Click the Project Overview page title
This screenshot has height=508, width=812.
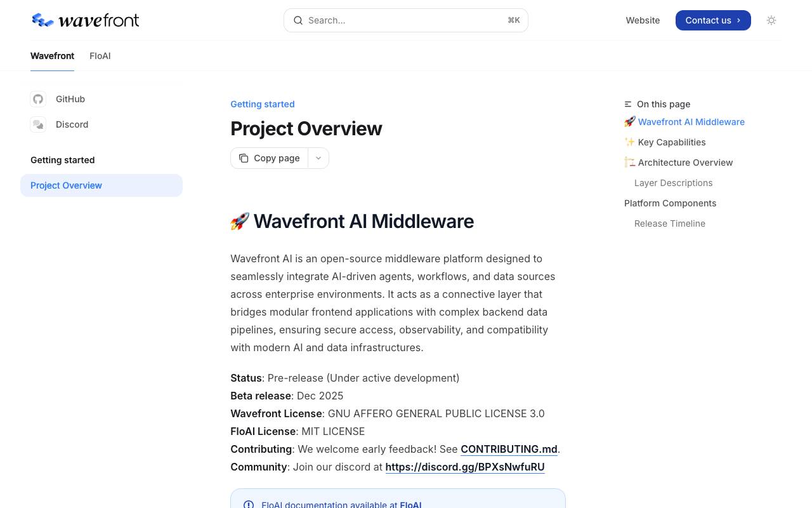tap(306, 128)
